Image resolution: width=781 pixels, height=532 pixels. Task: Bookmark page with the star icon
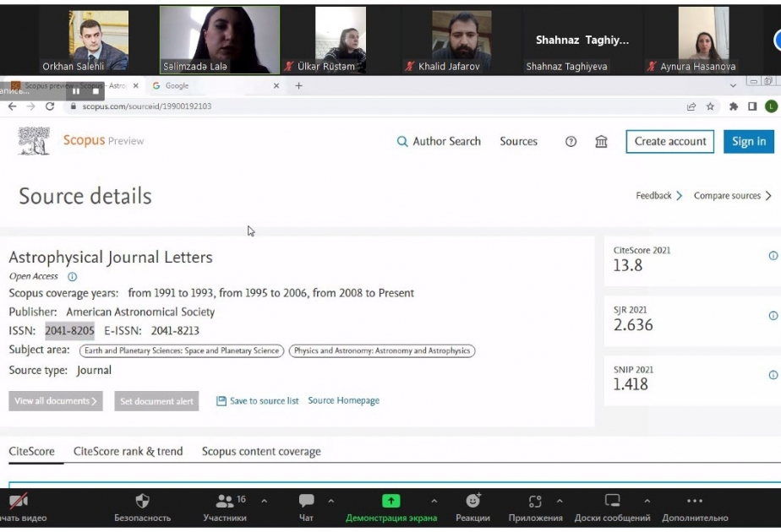(710, 106)
